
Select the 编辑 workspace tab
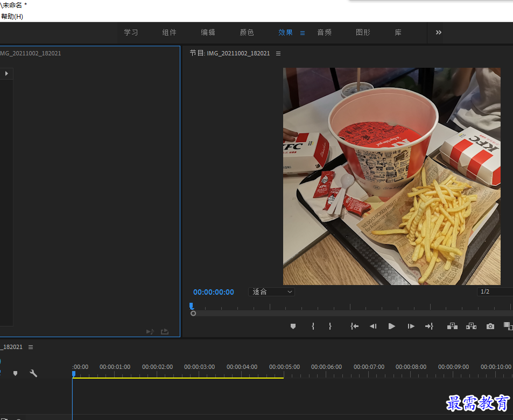pyautogui.click(x=208, y=32)
